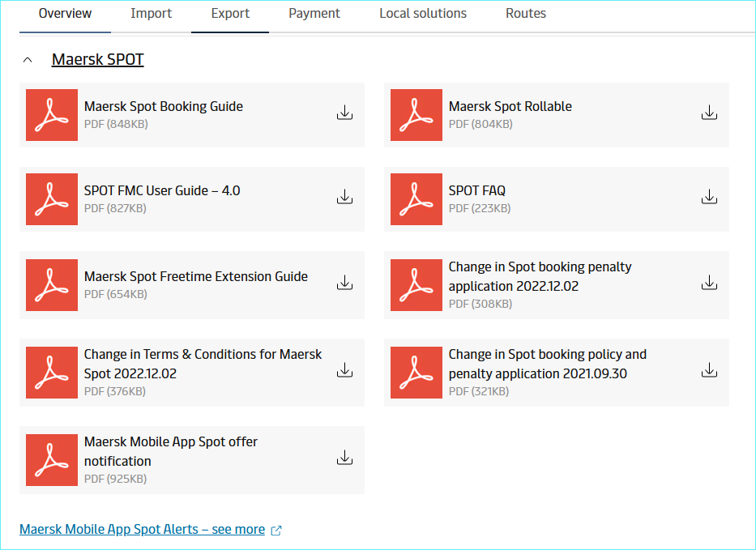Download Terms & Conditions for Maersk Spot

click(x=344, y=371)
